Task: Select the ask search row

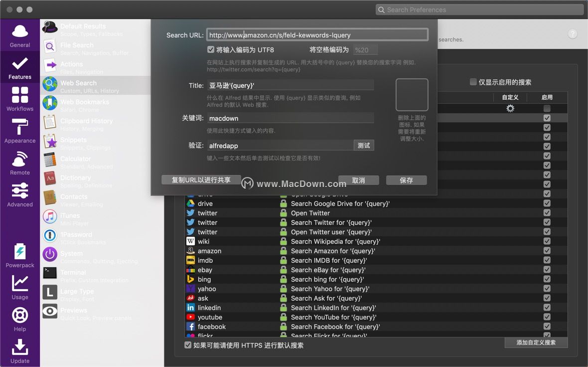Action: tap(376, 298)
